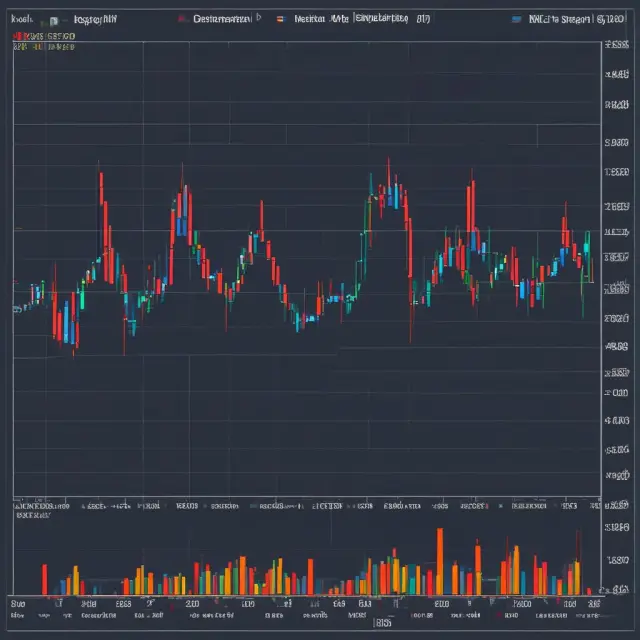The image size is (640, 640).
Task: Click the blue legend swatch at top right
Action: coord(516,19)
